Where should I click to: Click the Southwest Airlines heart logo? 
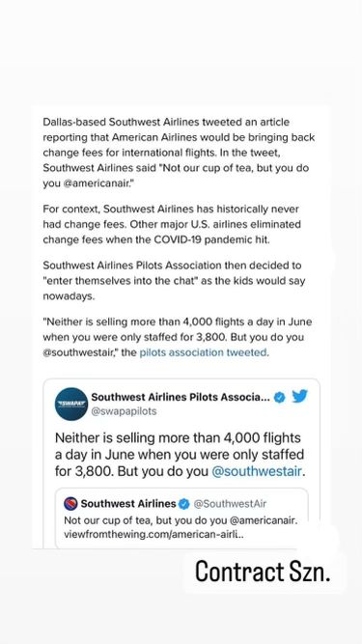(x=70, y=503)
